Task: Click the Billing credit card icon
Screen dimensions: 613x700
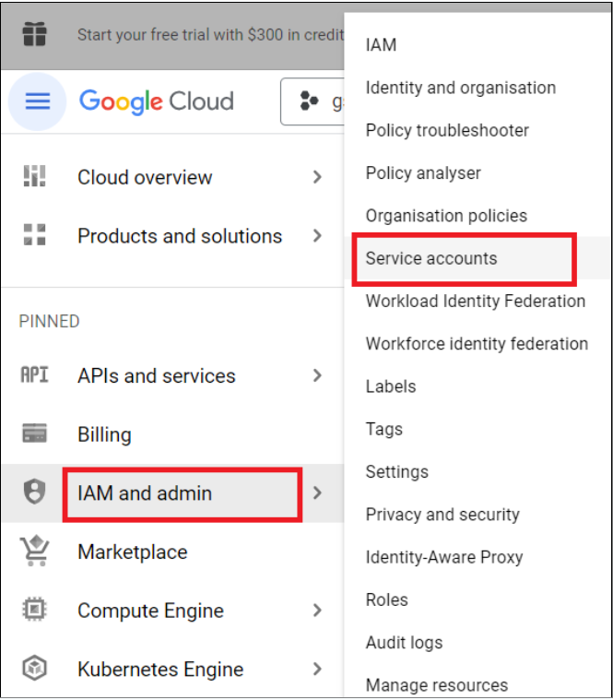Action: (34, 433)
